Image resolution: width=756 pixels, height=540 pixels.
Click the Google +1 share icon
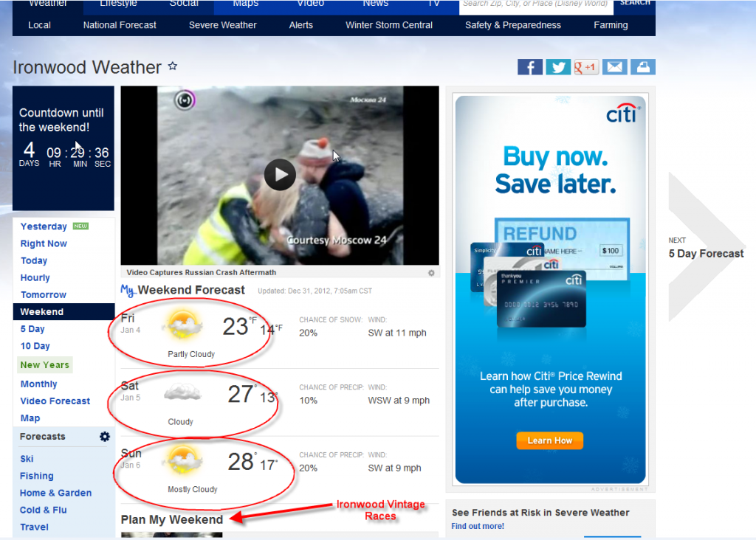tap(585, 67)
